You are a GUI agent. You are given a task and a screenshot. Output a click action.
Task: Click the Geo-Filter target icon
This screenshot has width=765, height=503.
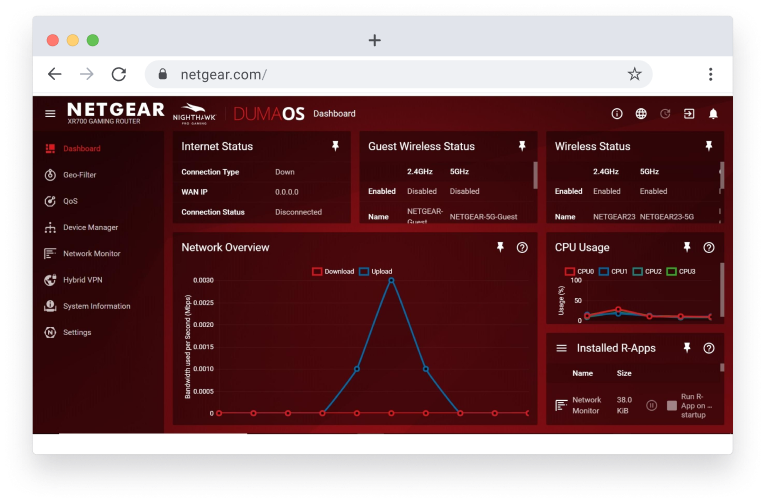tap(50, 175)
